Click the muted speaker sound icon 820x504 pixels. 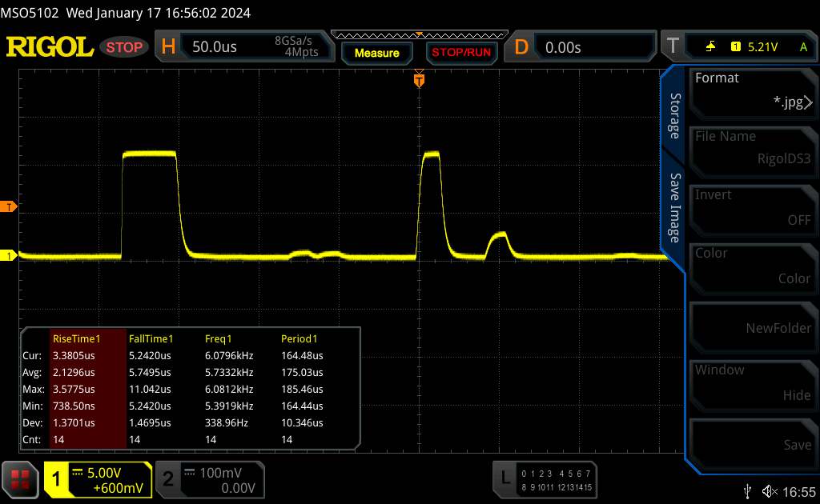pos(769,490)
